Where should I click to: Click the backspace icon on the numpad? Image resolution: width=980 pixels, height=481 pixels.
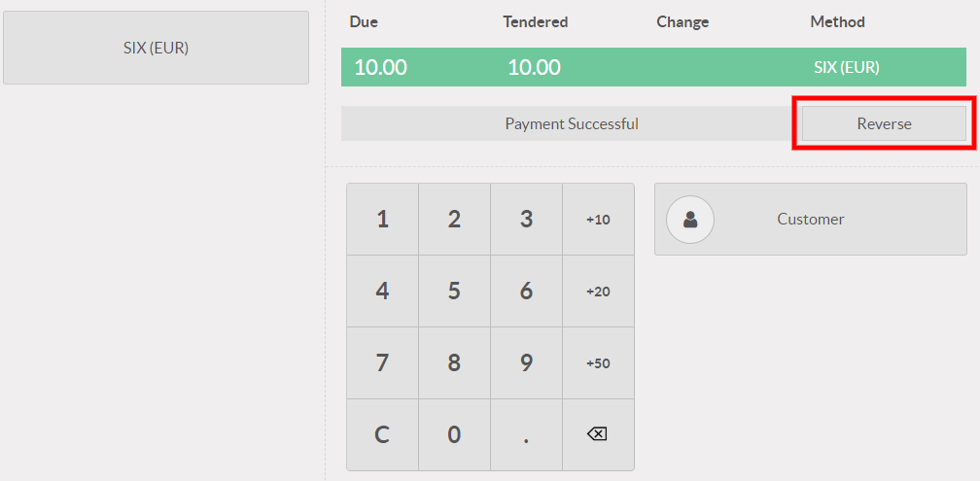point(598,434)
